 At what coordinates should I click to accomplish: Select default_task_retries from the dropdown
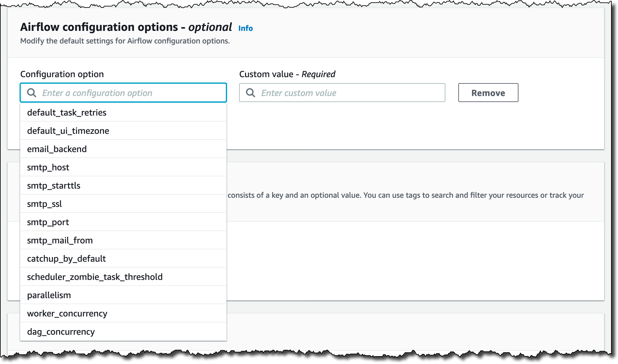tap(67, 112)
